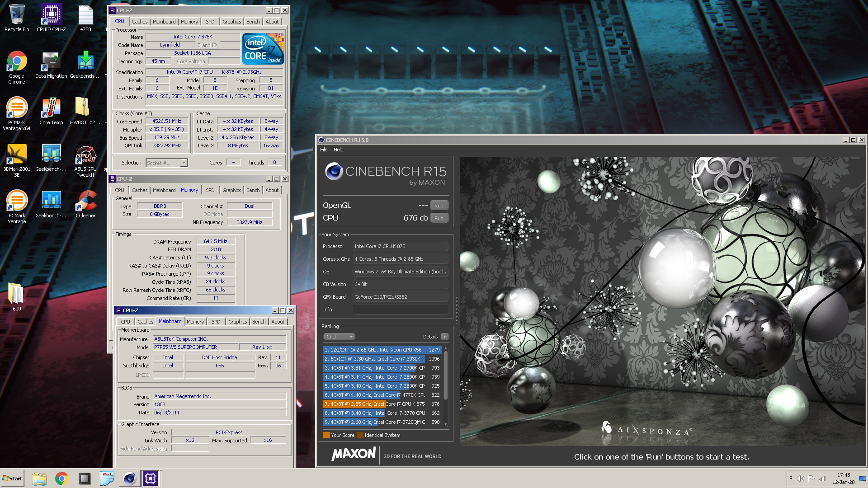
Task: Open Caches tab in the Mainboard CPU-Z window
Action: 145,322
